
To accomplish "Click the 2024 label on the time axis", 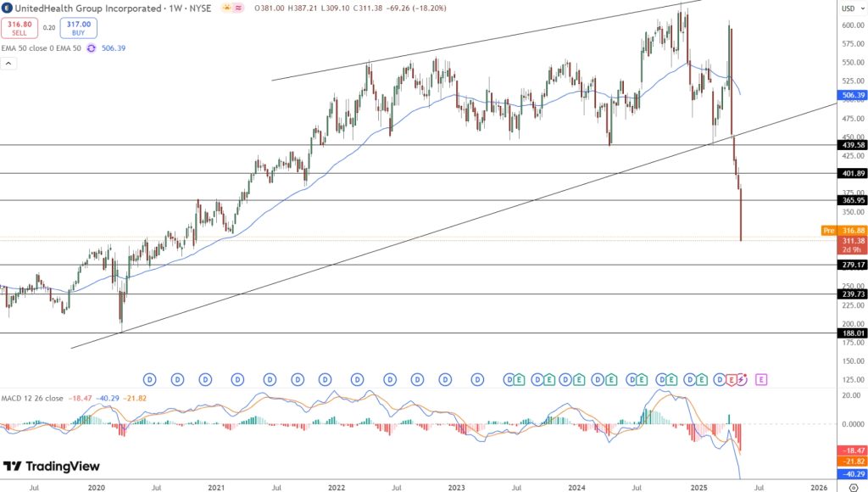I will click(576, 488).
